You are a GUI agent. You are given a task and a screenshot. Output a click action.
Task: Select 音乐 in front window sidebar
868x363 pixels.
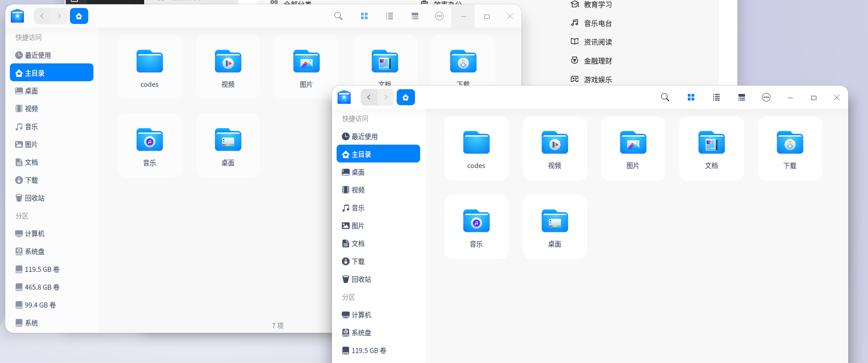point(378,208)
